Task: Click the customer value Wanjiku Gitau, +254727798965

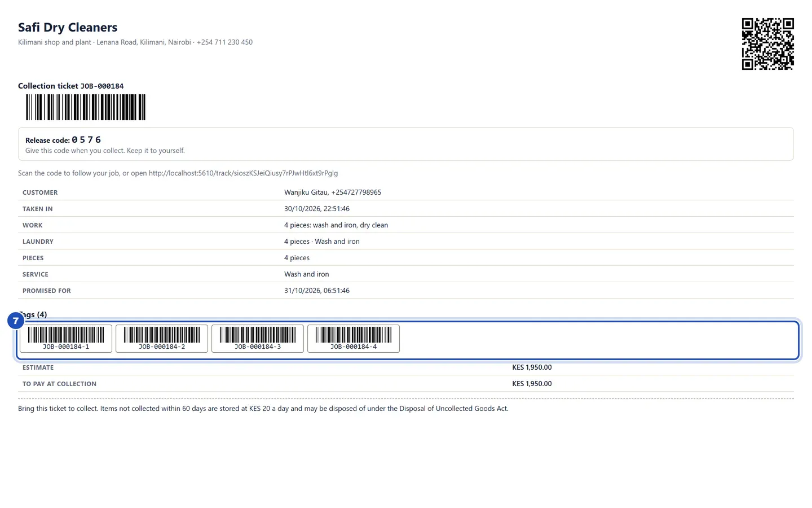Action: click(x=333, y=192)
